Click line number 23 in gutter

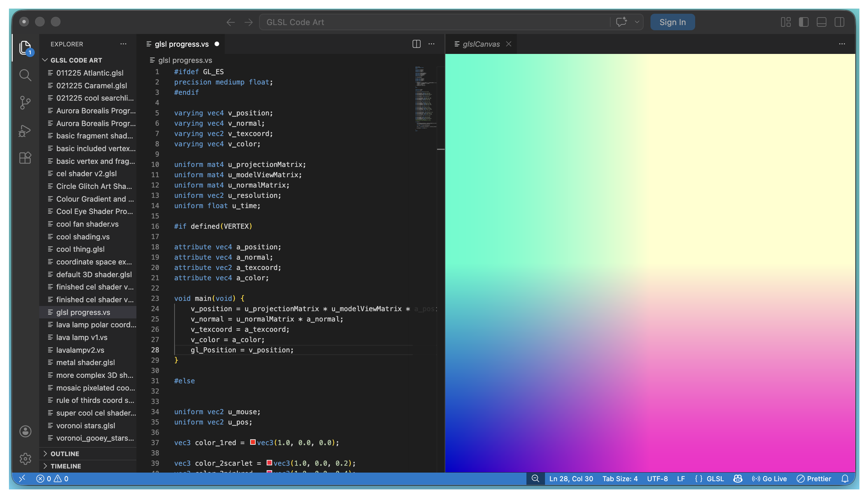(x=155, y=298)
